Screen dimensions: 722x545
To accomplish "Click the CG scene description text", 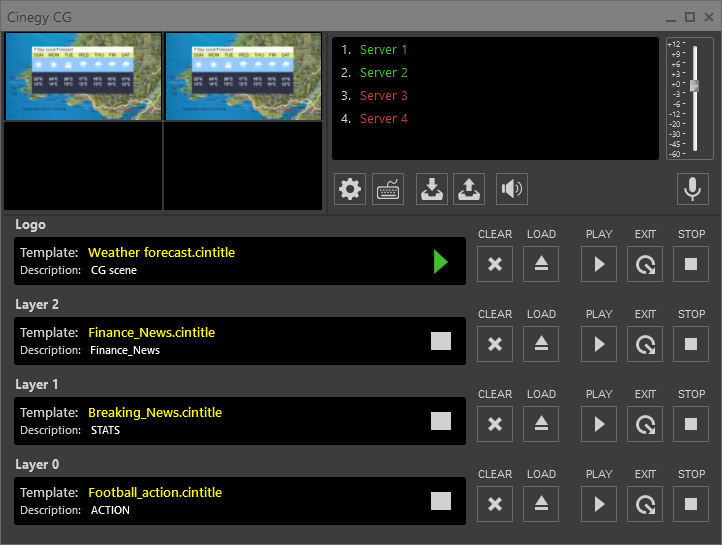I will click(114, 270).
